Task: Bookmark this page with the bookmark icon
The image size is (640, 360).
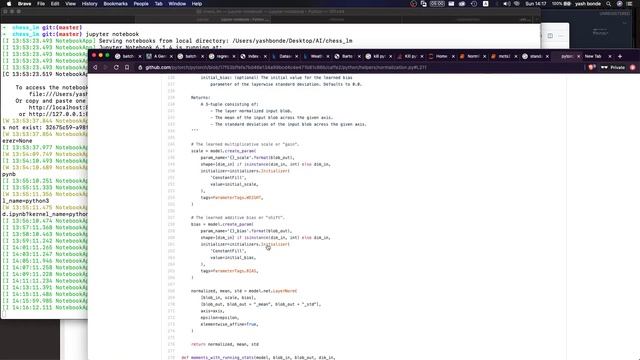Action: coord(127,67)
